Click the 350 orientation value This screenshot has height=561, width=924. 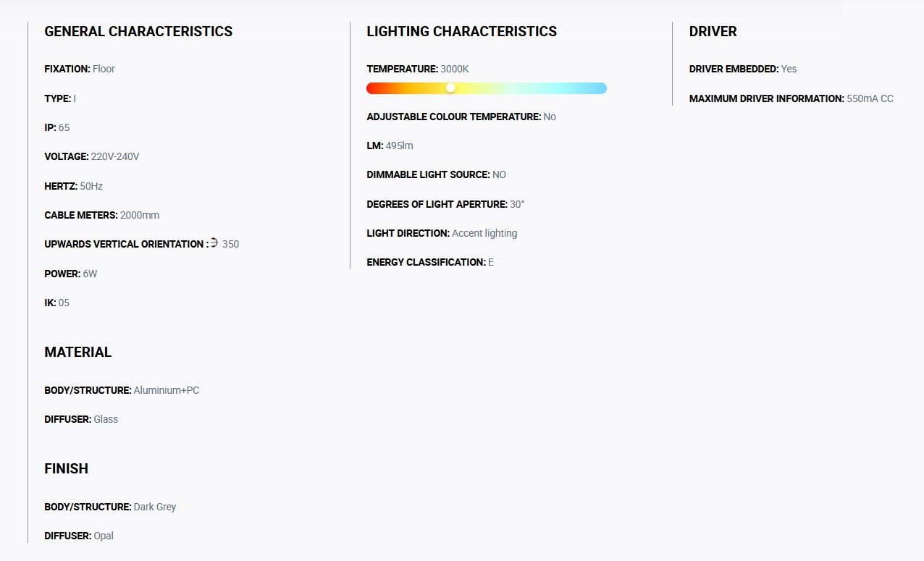point(230,244)
